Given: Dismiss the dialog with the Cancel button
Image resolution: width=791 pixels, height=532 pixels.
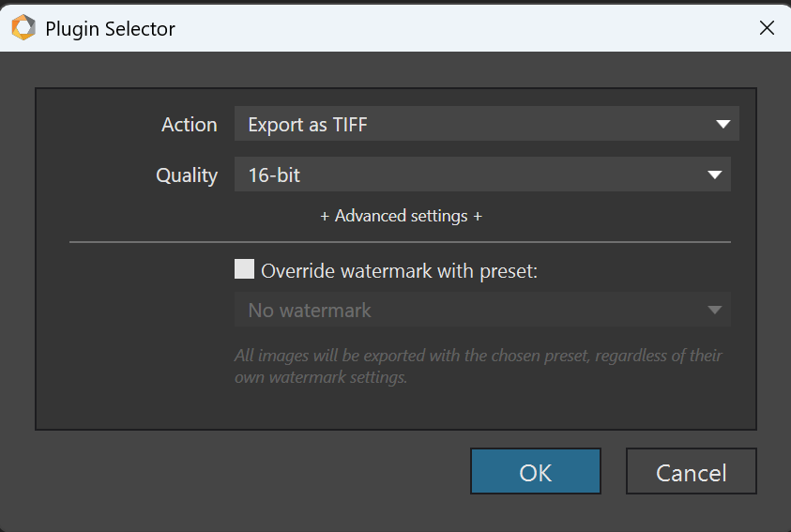Looking at the screenshot, I should (692, 471).
